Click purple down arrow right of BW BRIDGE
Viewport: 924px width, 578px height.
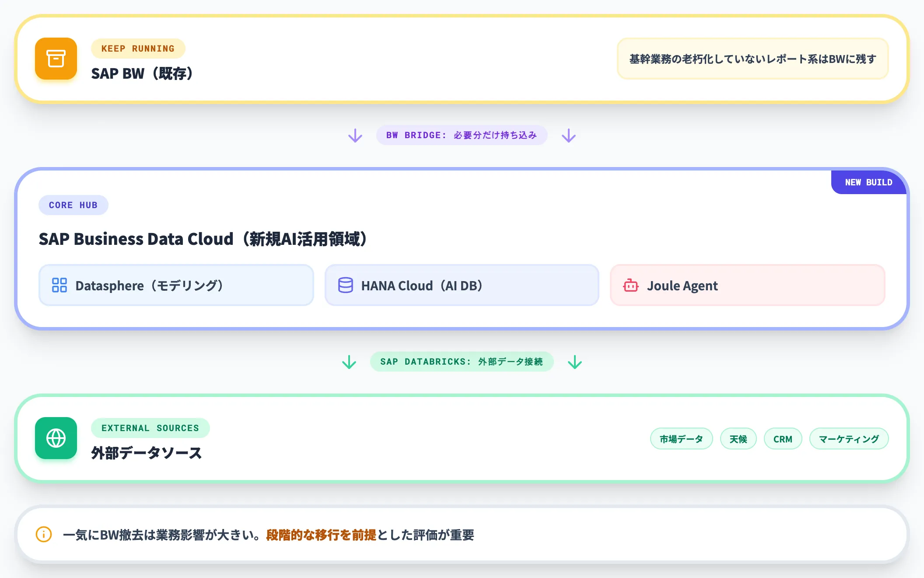[569, 136]
